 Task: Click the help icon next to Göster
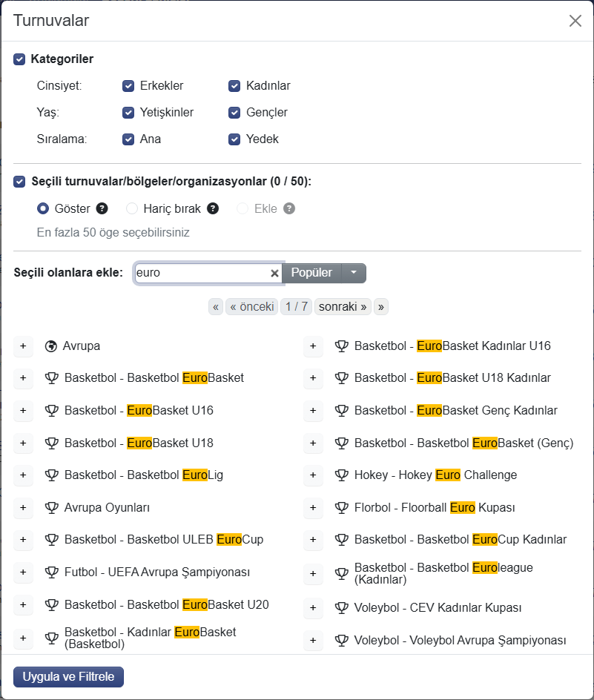[102, 208]
